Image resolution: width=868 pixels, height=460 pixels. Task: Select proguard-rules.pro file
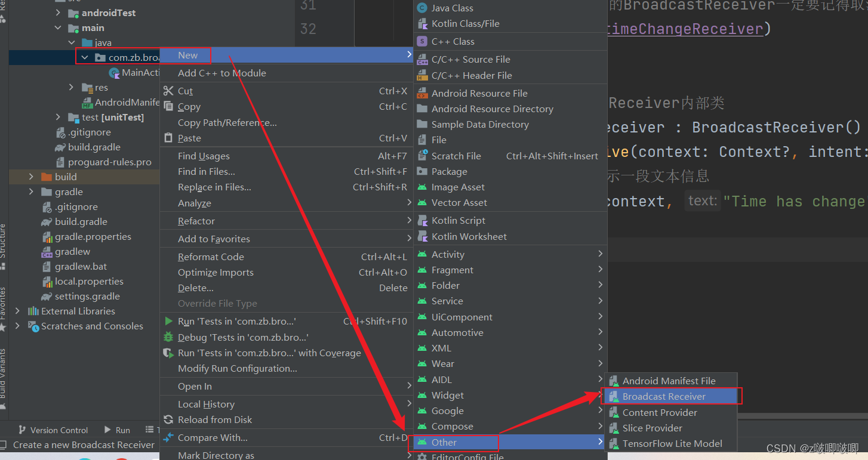point(103,162)
